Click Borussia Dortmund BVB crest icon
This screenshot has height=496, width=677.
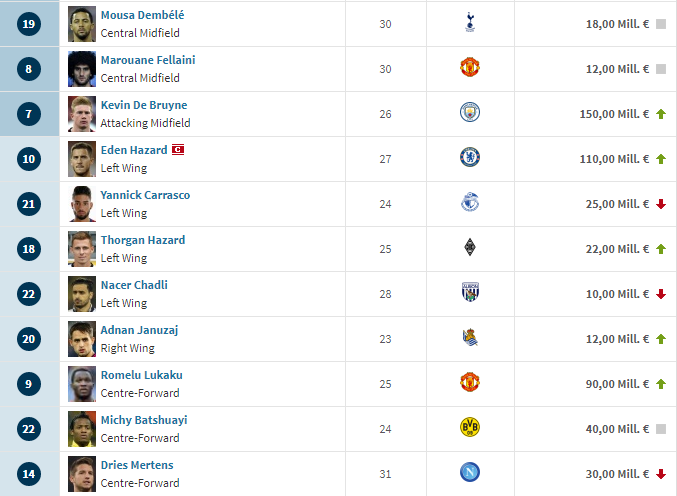[x=470, y=427]
